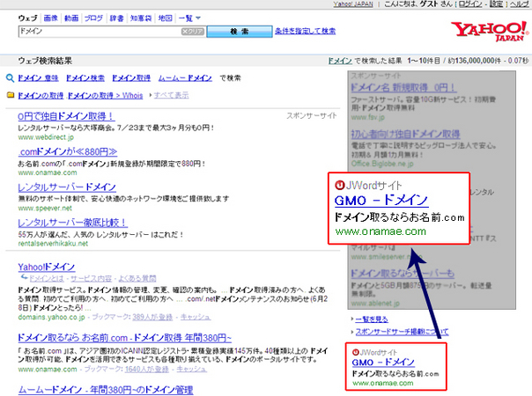Click the small JWord icon in the bottom-right box
Screen dimensions: 532x396
[x=345, y=352]
